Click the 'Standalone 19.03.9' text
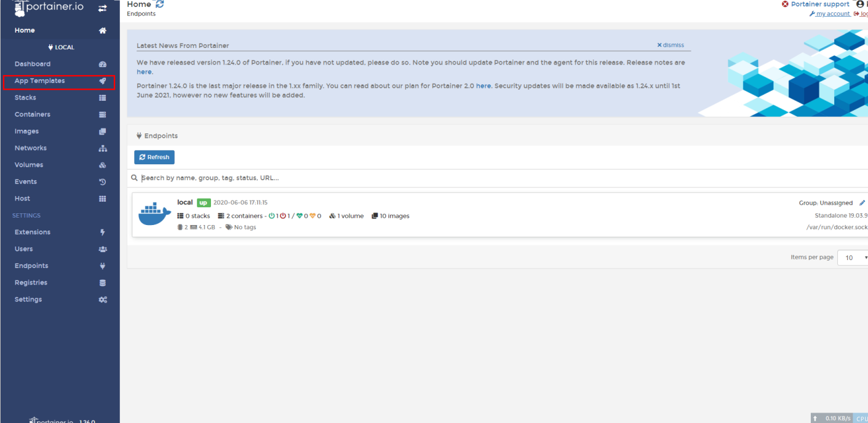Viewport: 868px width, 423px height. (841, 216)
